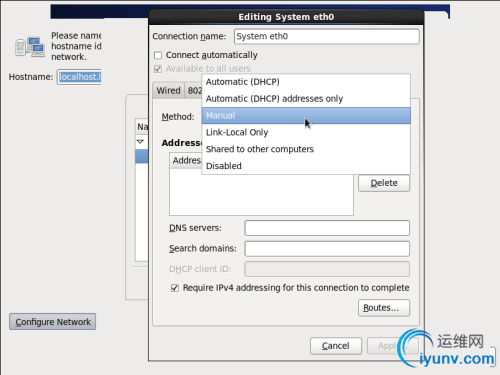Collapse the tree expander arrow in background list
Screen dimensions: 500x375
[140, 142]
